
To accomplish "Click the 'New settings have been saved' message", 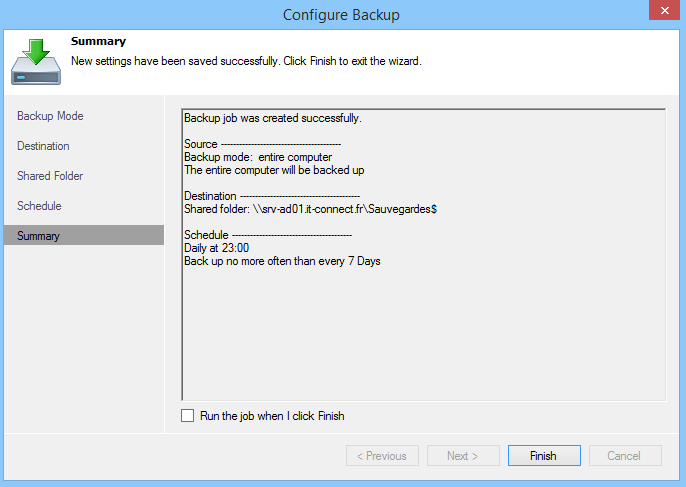I will tap(246, 61).
